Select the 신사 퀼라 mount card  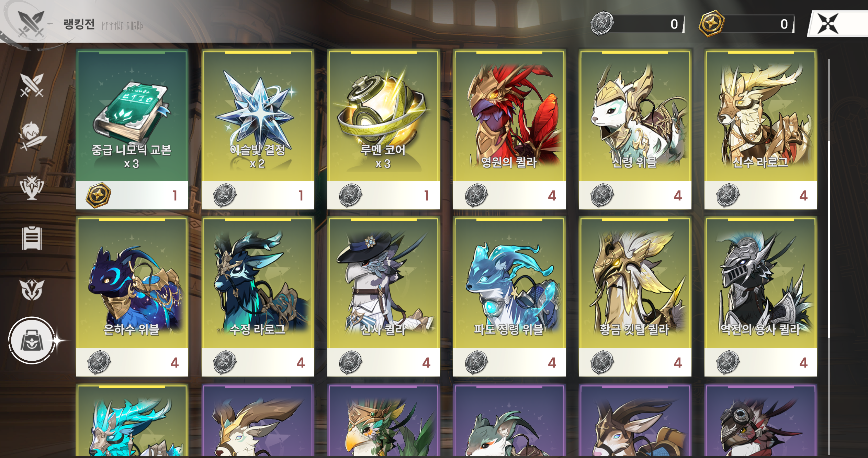[x=383, y=297]
